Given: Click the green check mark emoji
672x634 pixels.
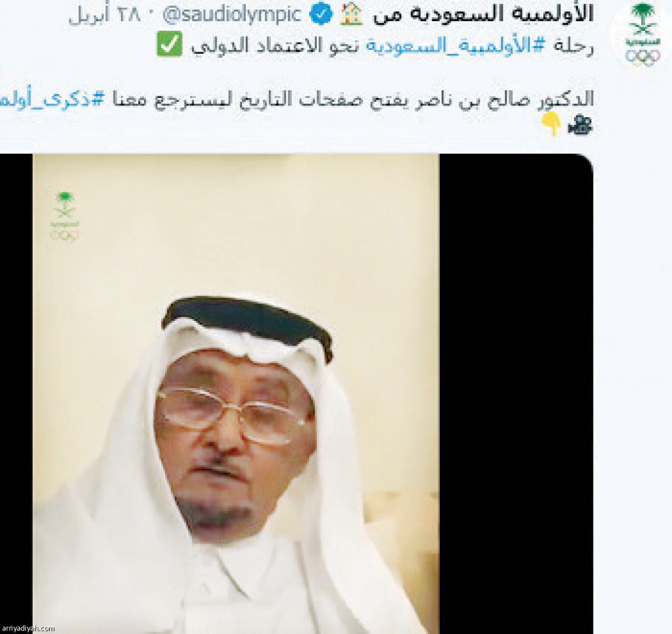Looking at the screenshot, I should pyautogui.click(x=169, y=44).
